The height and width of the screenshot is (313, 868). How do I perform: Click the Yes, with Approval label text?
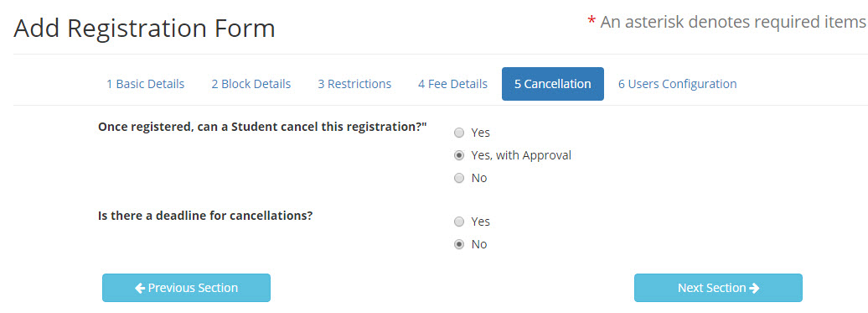[521, 156]
